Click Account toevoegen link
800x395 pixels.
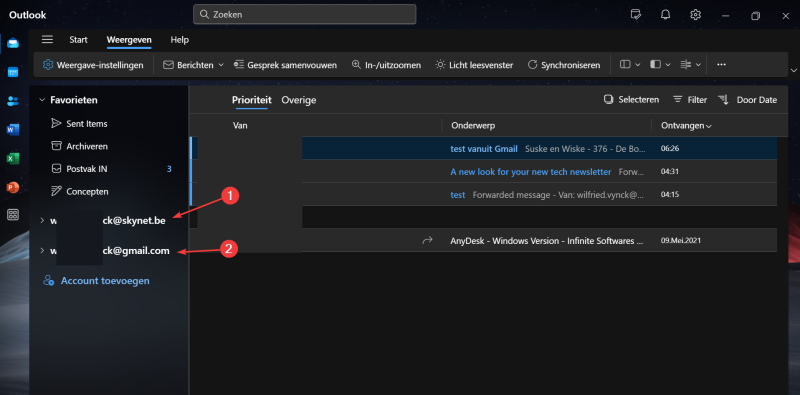(x=96, y=281)
